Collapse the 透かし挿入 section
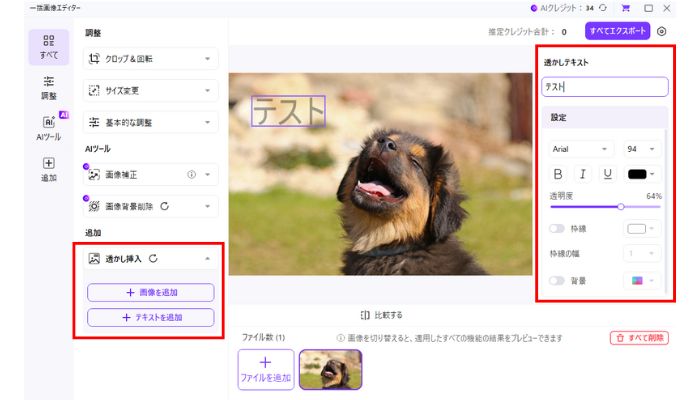Viewport: 700px width, 400px height. click(207, 258)
